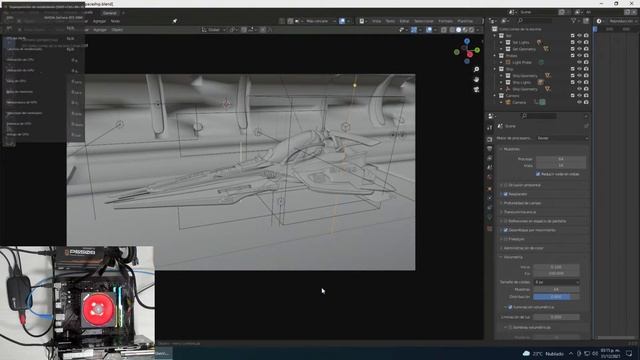
Task: Open the Nodo menu in node editor
Action: click(x=115, y=21)
